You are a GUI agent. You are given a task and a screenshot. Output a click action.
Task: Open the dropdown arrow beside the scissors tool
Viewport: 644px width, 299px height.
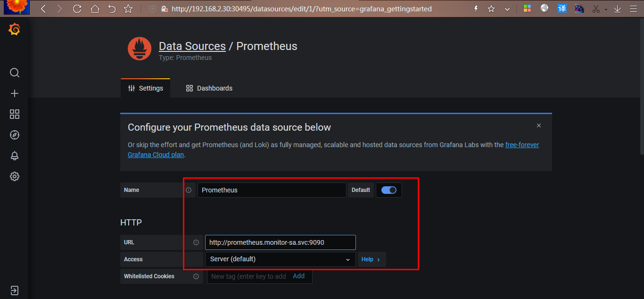click(x=606, y=9)
